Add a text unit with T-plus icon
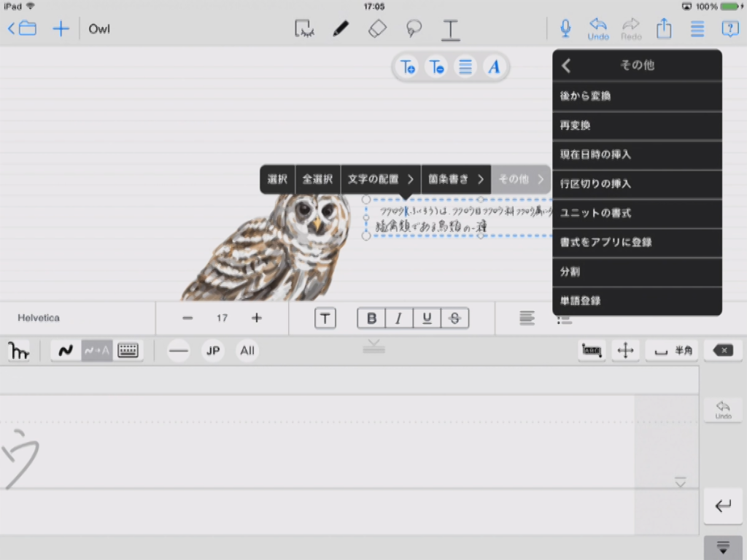747x560 pixels. pos(408,67)
